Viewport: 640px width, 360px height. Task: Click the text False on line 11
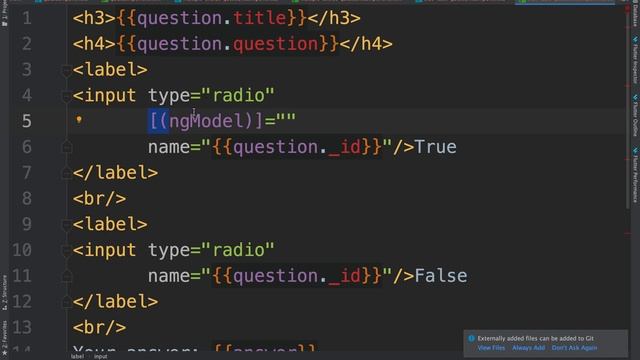coord(441,276)
